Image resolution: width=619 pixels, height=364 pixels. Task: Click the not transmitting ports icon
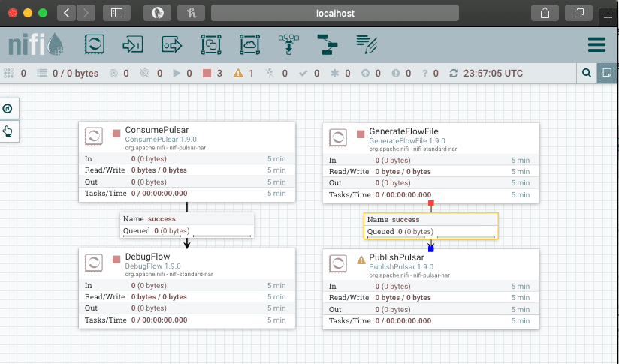[x=145, y=73]
